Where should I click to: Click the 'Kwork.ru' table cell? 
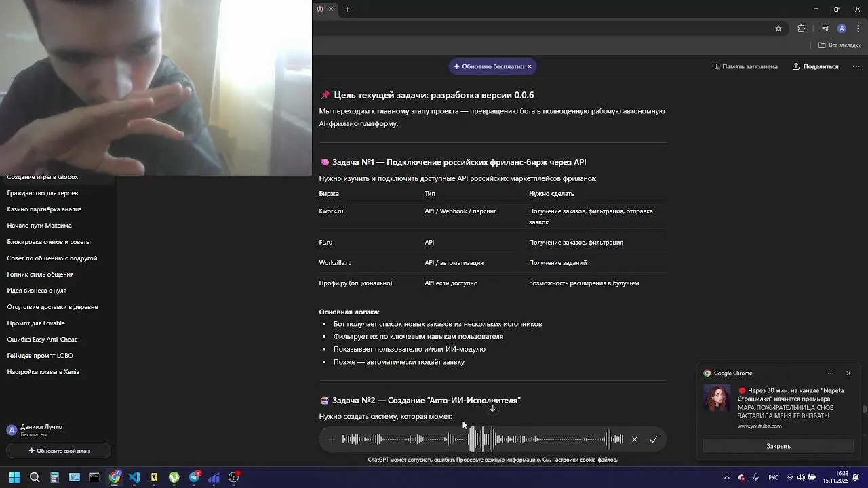click(x=332, y=211)
